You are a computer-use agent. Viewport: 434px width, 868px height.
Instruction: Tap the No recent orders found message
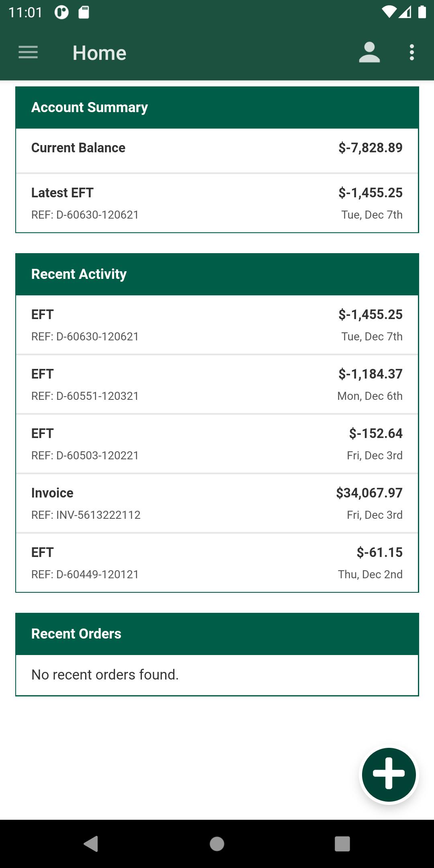[105, 675]
